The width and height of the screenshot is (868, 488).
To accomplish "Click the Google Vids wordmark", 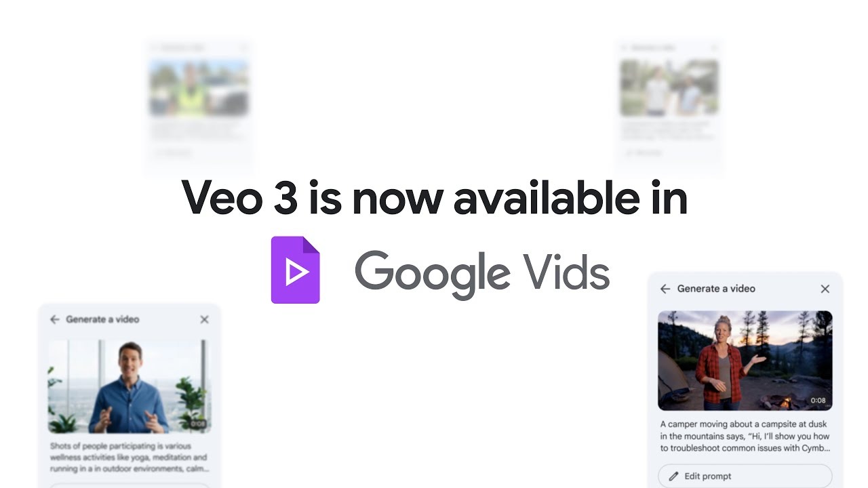I will [x=482, y=273].
